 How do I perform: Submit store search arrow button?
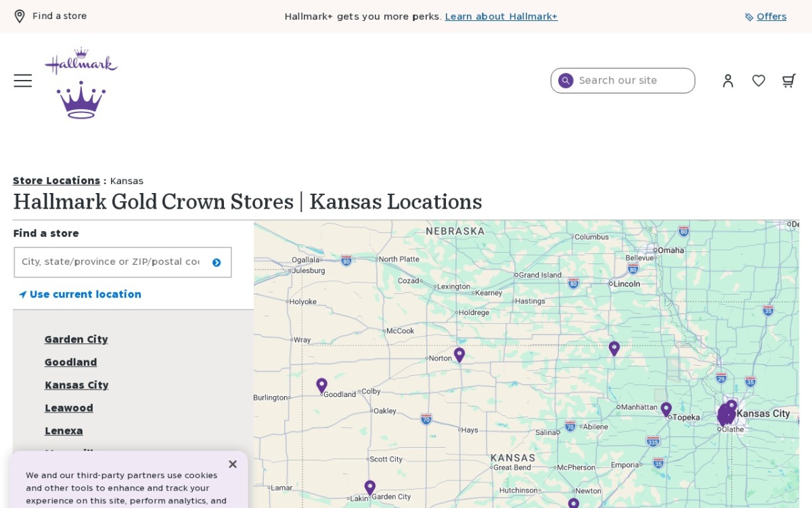(217, 263)
